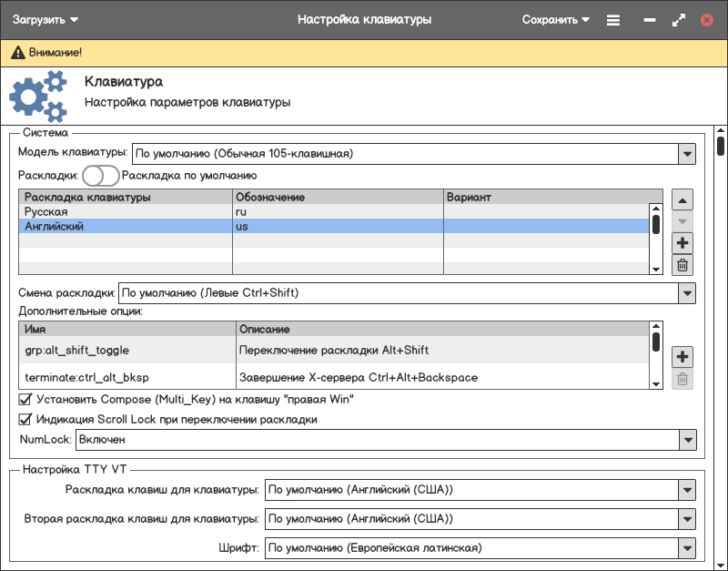Expand the keyboard model dropdown
Image resolution: width=728 pixels, height=571 pixels.
(686, 154)
